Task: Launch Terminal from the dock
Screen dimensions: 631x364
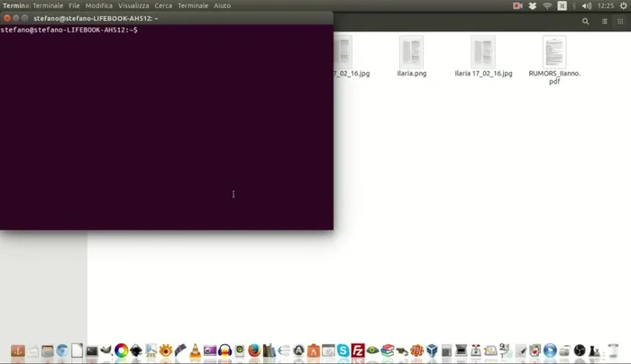Action: click(92, 350)
